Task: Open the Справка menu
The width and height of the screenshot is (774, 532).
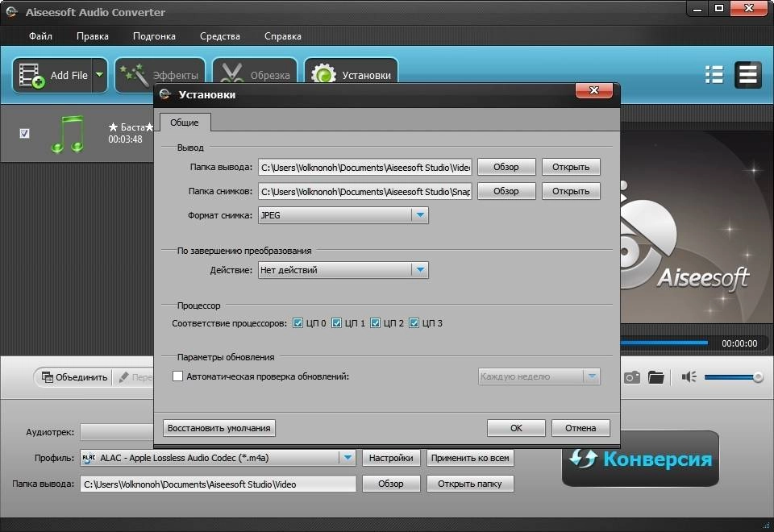Action: [x=282, y=36]
